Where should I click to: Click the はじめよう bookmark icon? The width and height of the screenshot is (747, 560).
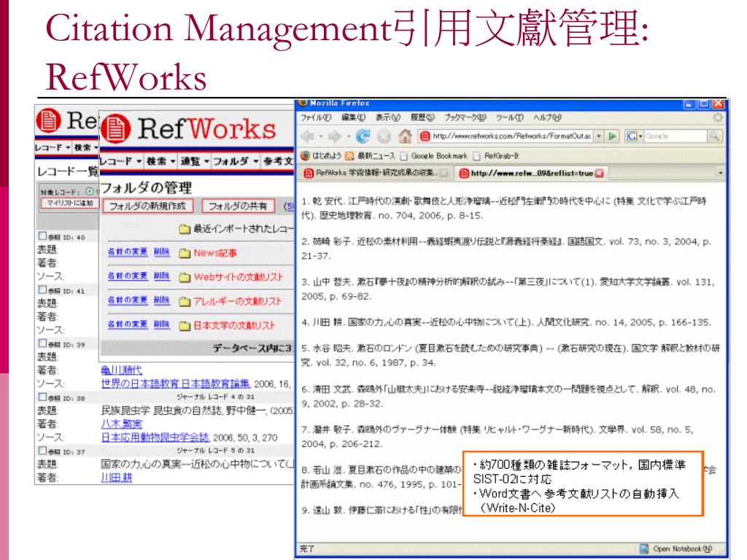[x=306, y=156]
